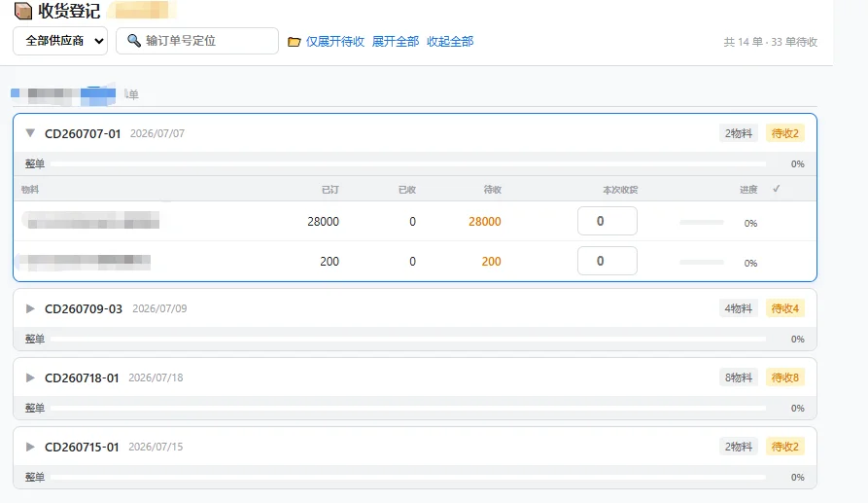Click progress bar of the 28000 row
The height and width of the screenshot is (503, 868).
click(702, 222)
